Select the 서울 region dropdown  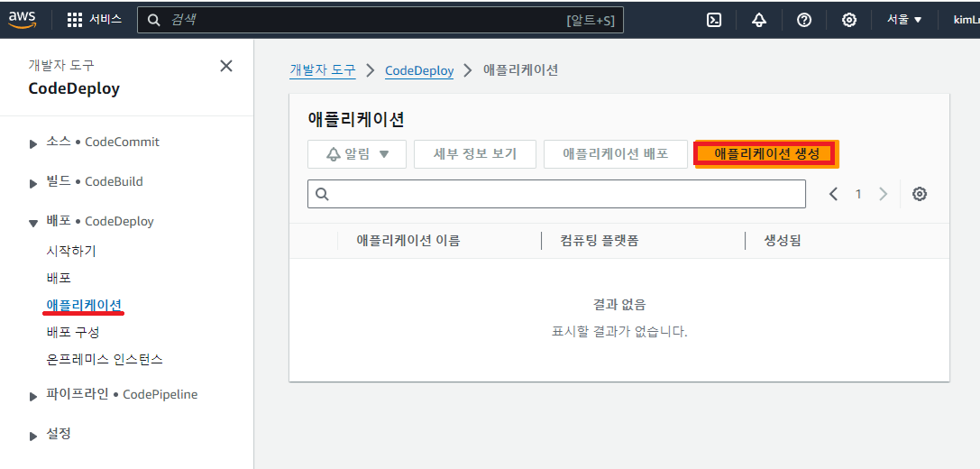tap(904, 20)
